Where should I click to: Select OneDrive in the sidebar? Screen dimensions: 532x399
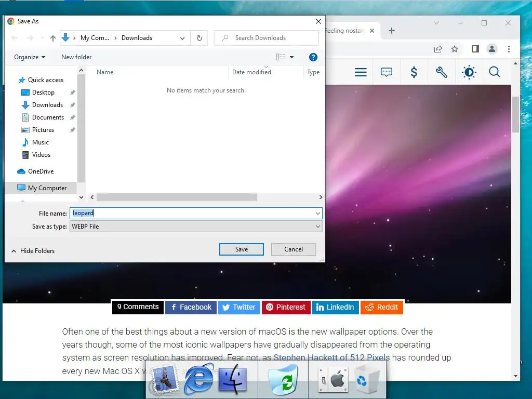[35, 171]
